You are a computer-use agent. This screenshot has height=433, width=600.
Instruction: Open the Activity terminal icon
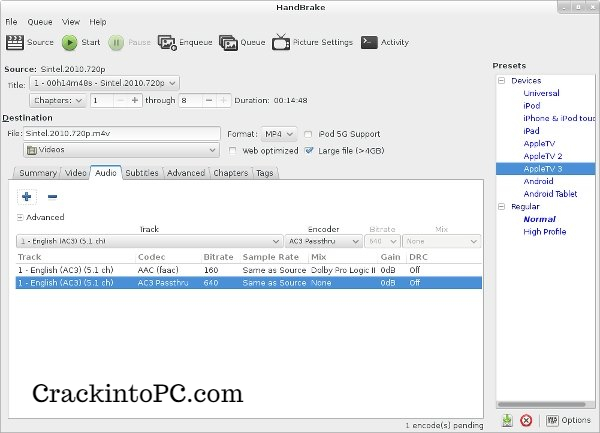click(x=369, y=42)
